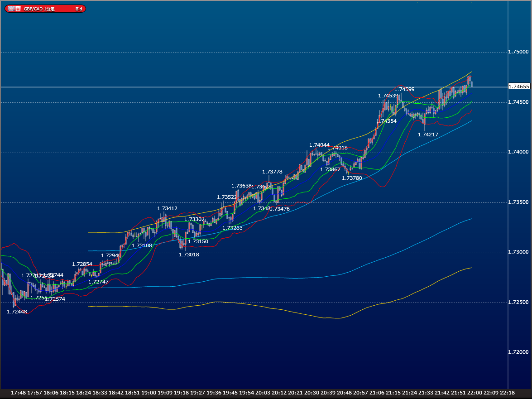Click the 21:24 time axis label
This screenshot has width=532, height=399.
click(409, 393)
